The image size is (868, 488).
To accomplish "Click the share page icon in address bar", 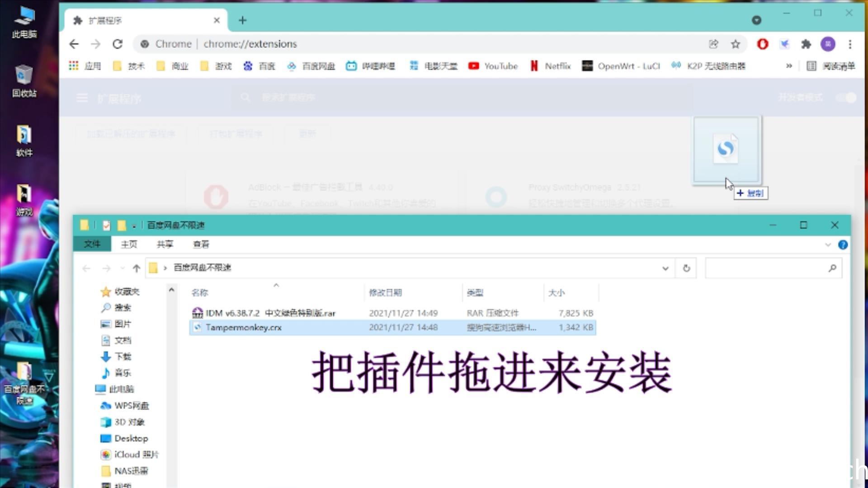I will click(713, 44).
